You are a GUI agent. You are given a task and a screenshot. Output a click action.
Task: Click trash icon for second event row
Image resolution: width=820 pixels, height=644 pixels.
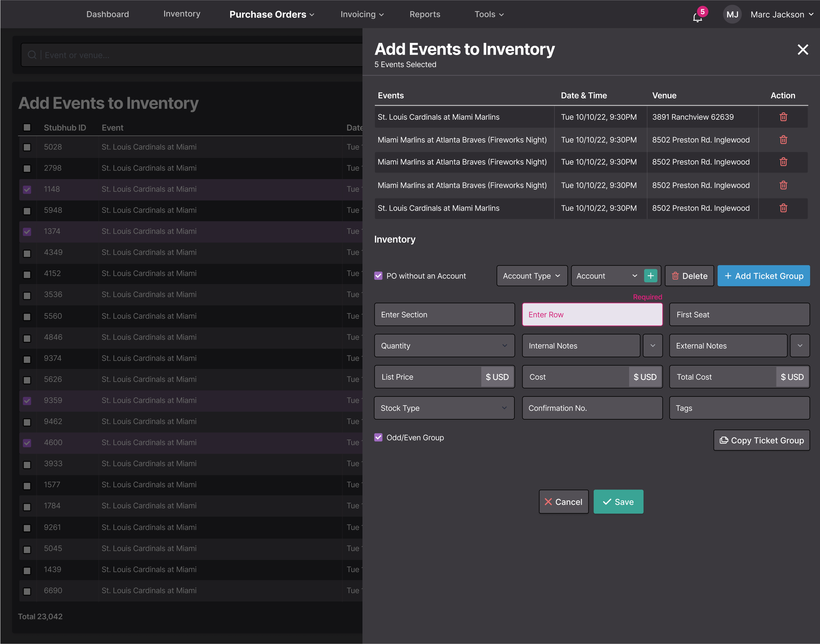(783, 140)
